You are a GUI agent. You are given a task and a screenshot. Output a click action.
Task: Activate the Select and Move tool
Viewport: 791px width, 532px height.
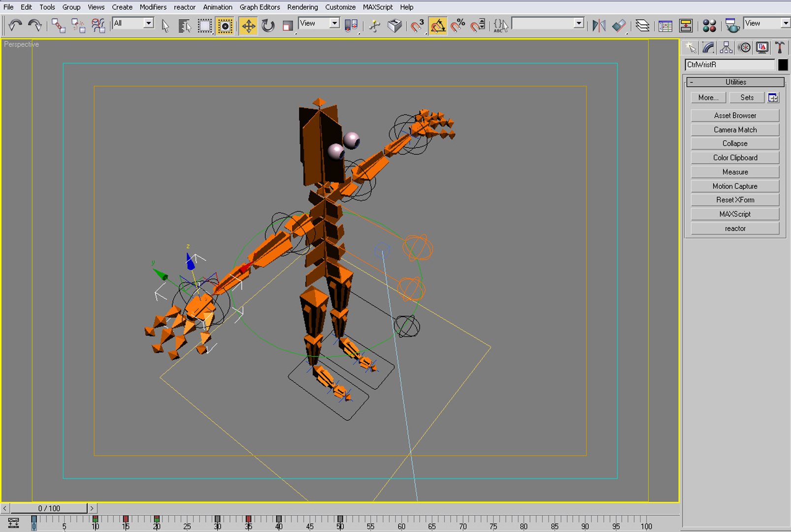coord(248,25)
